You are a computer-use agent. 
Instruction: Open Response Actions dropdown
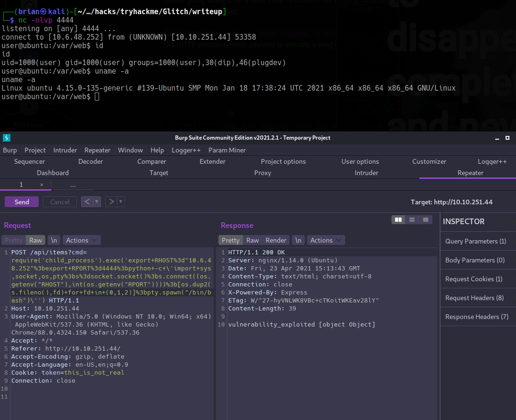coord(326,240)
